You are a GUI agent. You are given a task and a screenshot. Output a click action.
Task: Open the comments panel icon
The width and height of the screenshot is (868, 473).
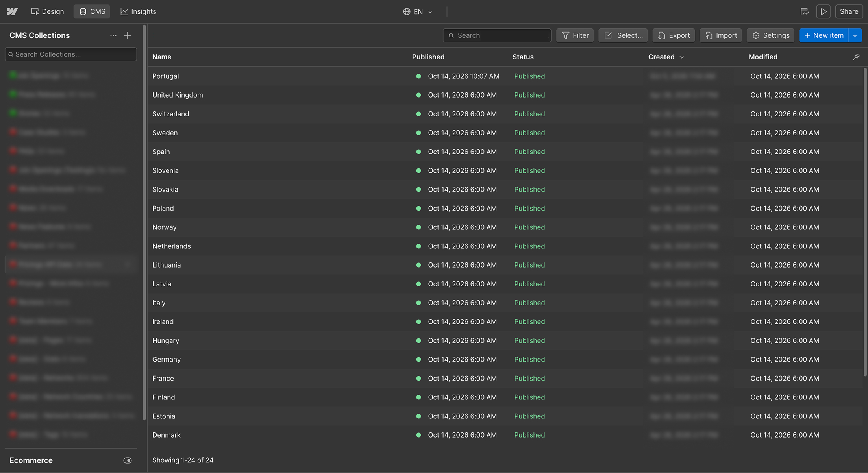(805, 11)
